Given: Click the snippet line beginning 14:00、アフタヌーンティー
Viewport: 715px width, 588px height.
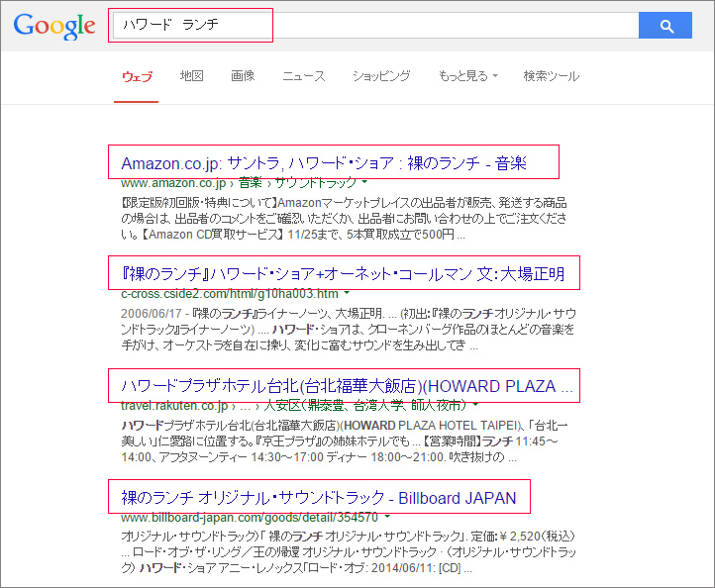Looking at the screenshot, I should click(319, 457).
